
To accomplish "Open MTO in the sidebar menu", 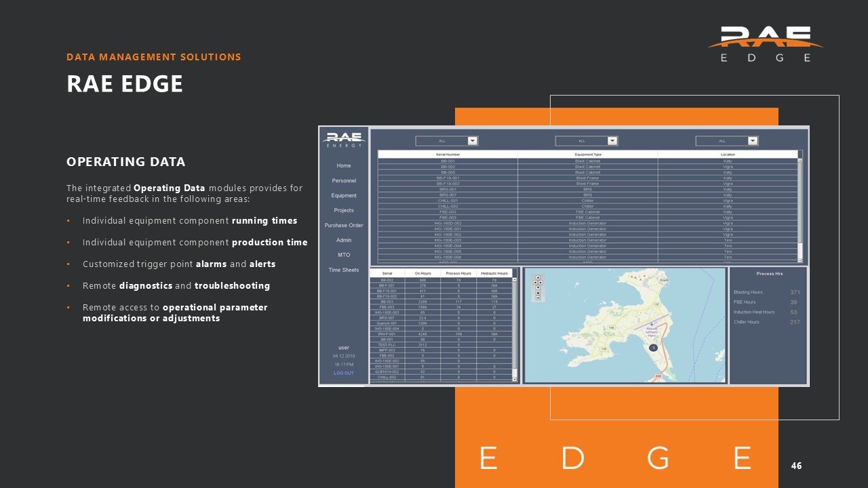I will point(344,255).
